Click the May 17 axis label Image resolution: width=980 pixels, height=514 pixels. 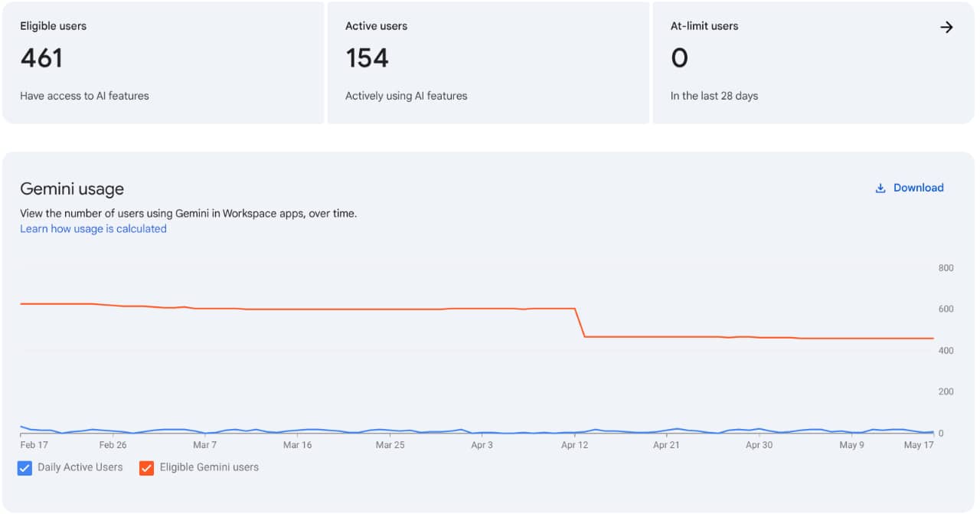click(x=919, y=444)
